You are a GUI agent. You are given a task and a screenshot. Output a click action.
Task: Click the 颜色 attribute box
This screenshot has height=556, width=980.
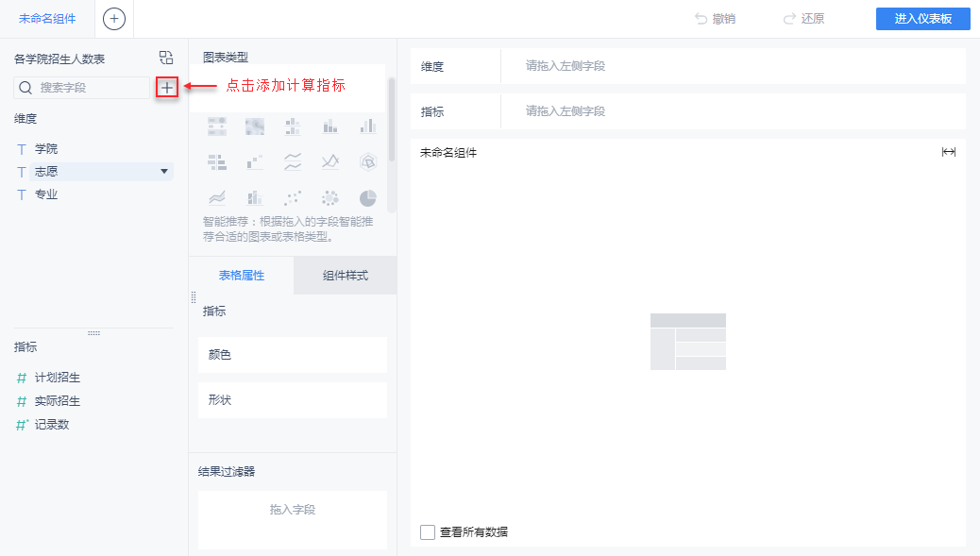(x=293, y=355)
